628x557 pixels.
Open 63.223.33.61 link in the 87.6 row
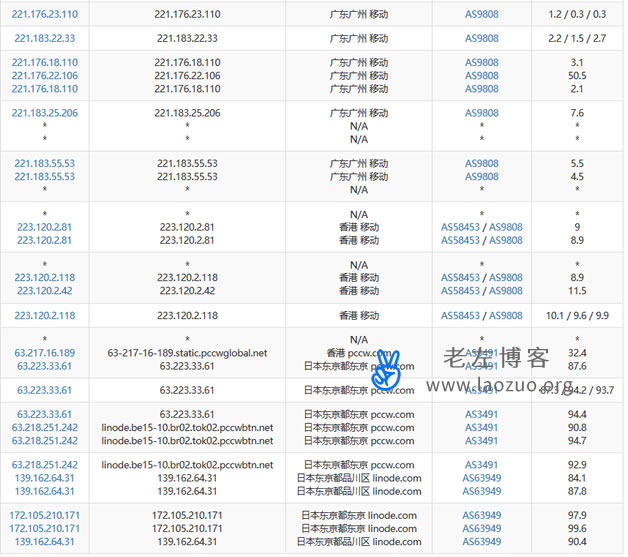pyautogui.click(x=44, y=366)
